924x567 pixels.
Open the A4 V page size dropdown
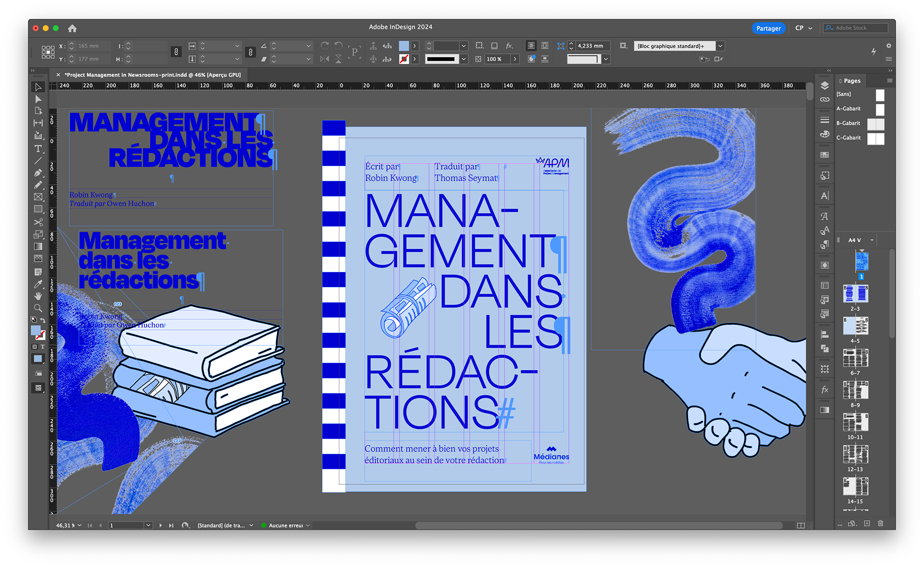(x=872, y=240)
